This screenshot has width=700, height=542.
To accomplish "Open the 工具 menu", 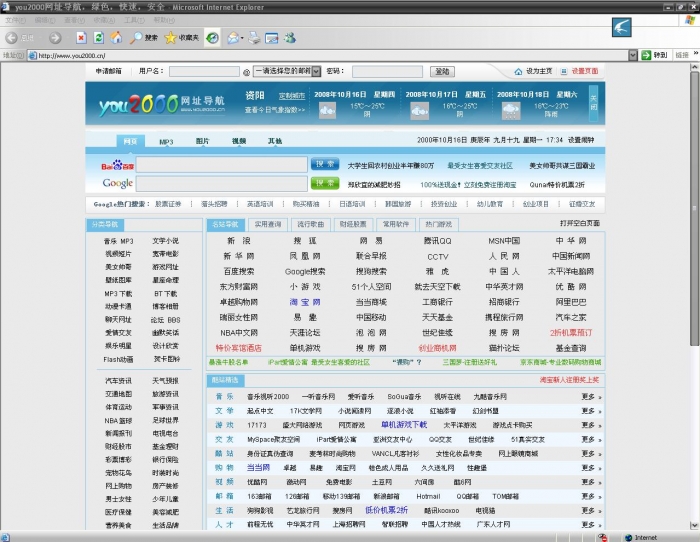I will point(134,20).
